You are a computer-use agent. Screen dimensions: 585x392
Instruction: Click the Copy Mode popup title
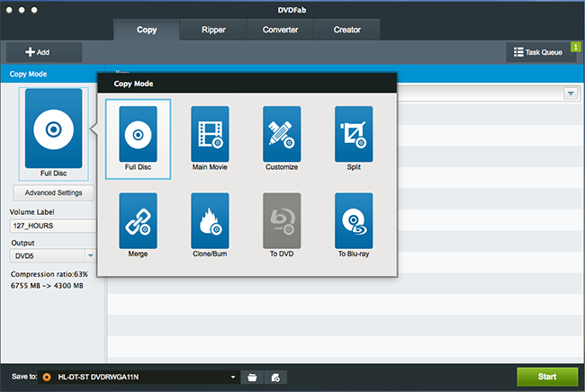[133, 84]
